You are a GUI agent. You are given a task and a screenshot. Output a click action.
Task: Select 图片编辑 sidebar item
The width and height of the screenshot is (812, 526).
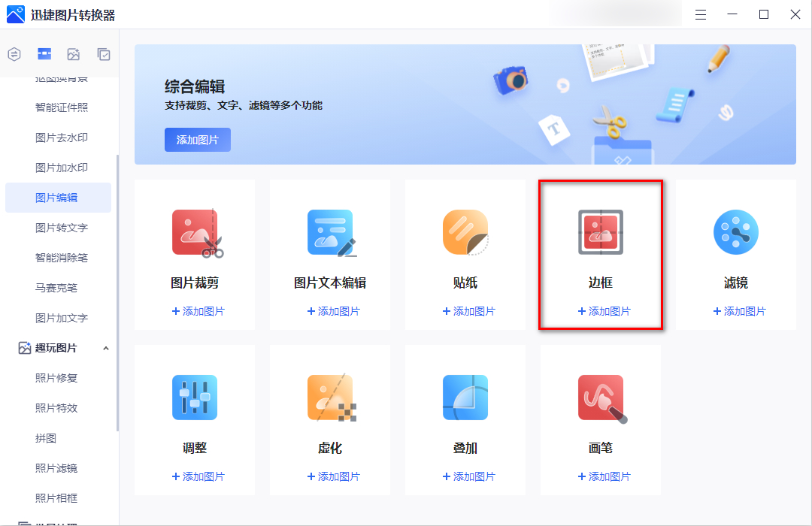[x=58, y=198]
